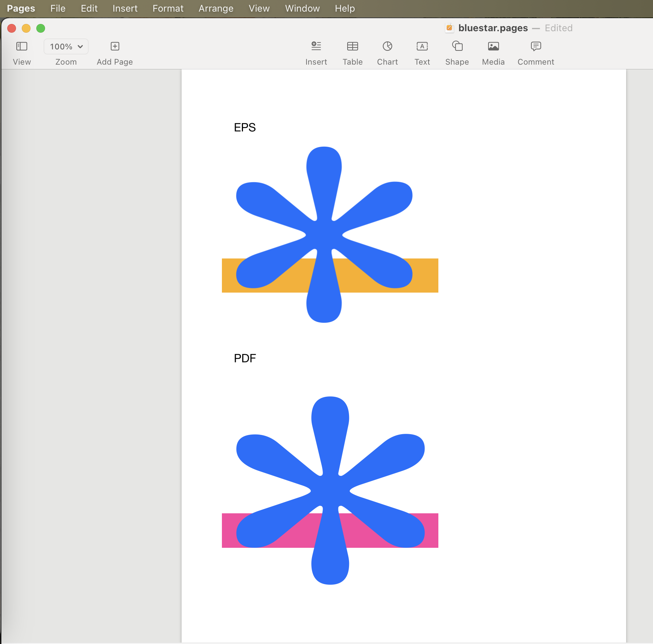Click the Edited status in title bar
The image size is (653, 644).
pyautogui.click(x=559, y=28)
